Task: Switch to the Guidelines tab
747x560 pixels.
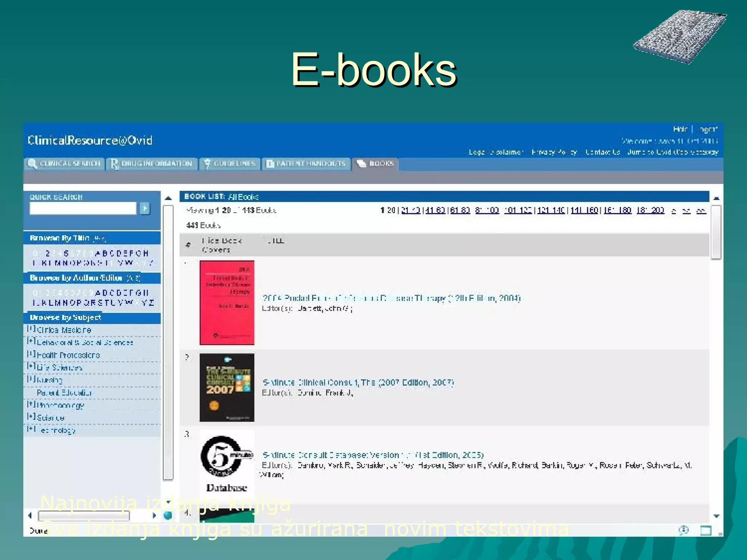Action: tap(230, 164)
